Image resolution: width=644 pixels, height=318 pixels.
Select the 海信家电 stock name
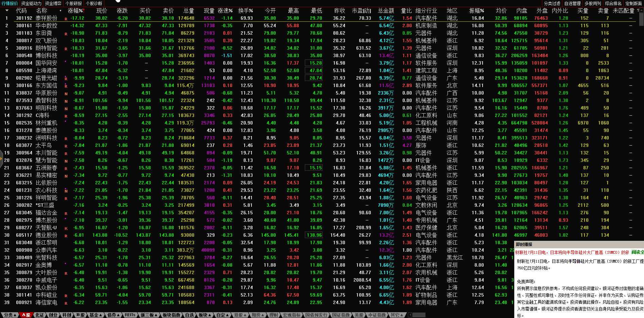[47, 302]
